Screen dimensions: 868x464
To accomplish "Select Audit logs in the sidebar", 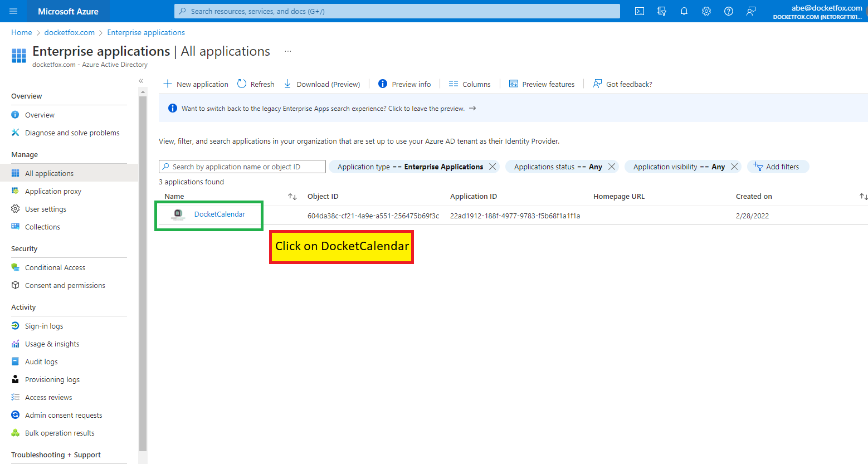I will (x=41, y=361).
